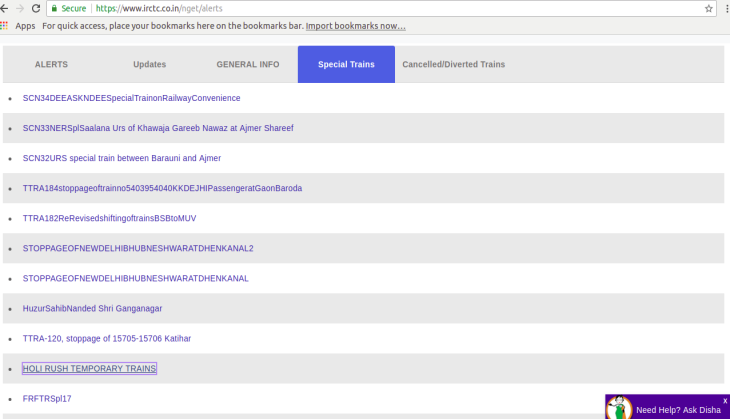Open TTRA-120 stoppage of 15705-15706 Katihar link

[x=107, y=338]
